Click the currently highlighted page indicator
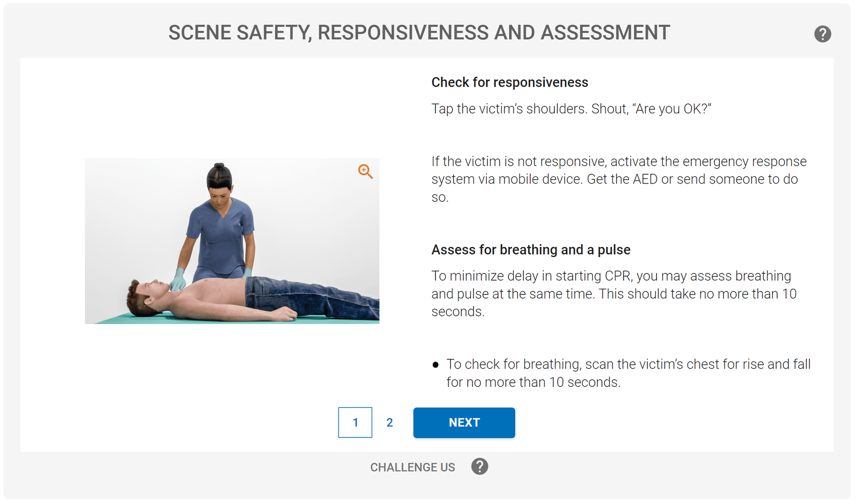The width and height of the screenshot is (859, 504). click(355, 422)
